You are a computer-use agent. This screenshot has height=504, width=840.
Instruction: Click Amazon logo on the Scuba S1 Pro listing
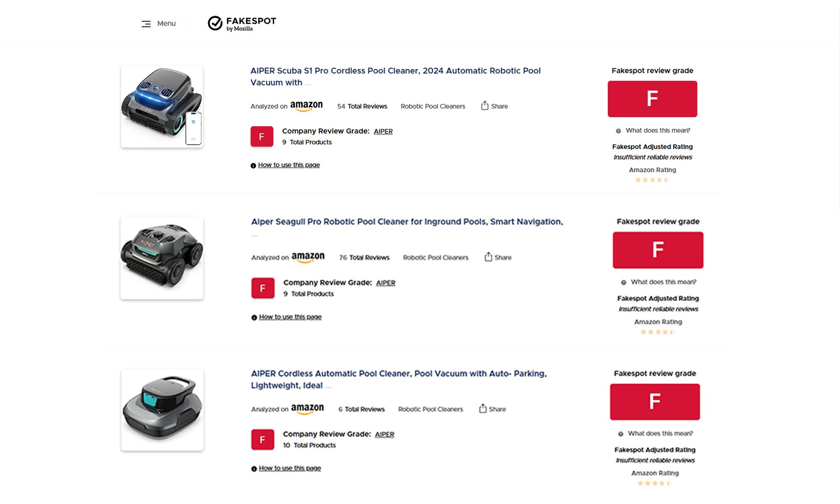click(x=307, y=106)
